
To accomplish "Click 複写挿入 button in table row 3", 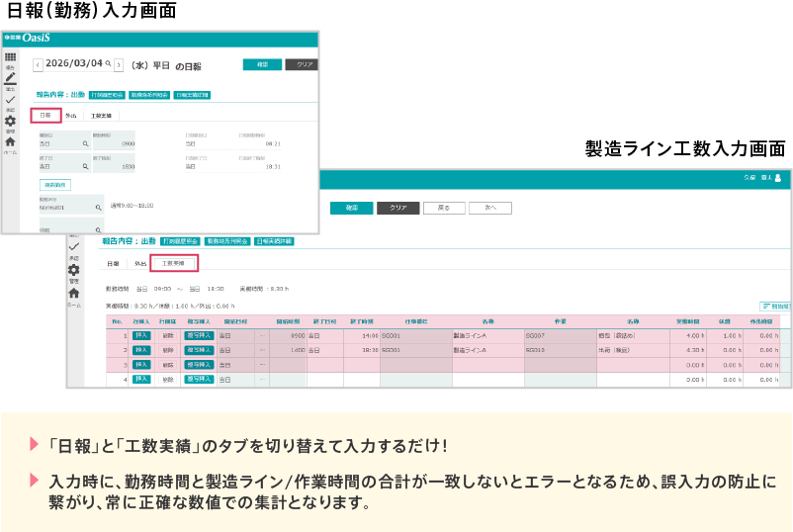I will click(200, 365).
